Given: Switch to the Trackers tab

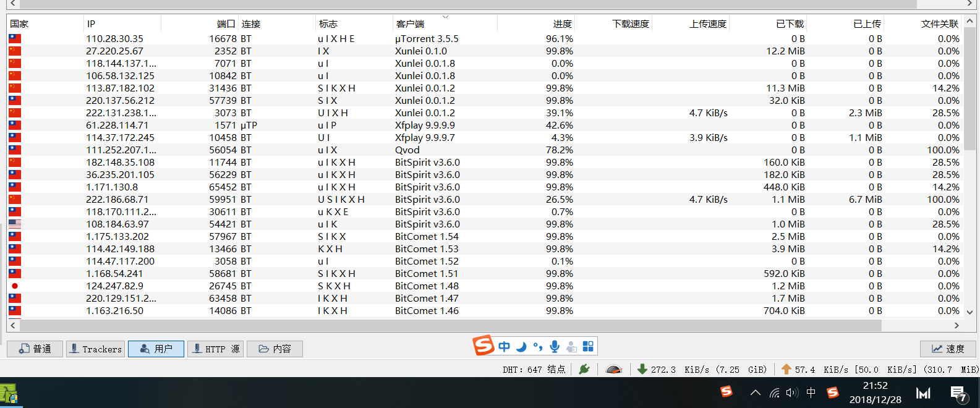Looking at the screenshot, I should click(x=95, y=349).
